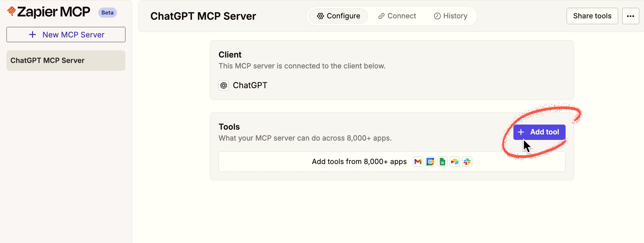Click the 'Client' section heading
The image size is (644, 243).
point(230,55)
